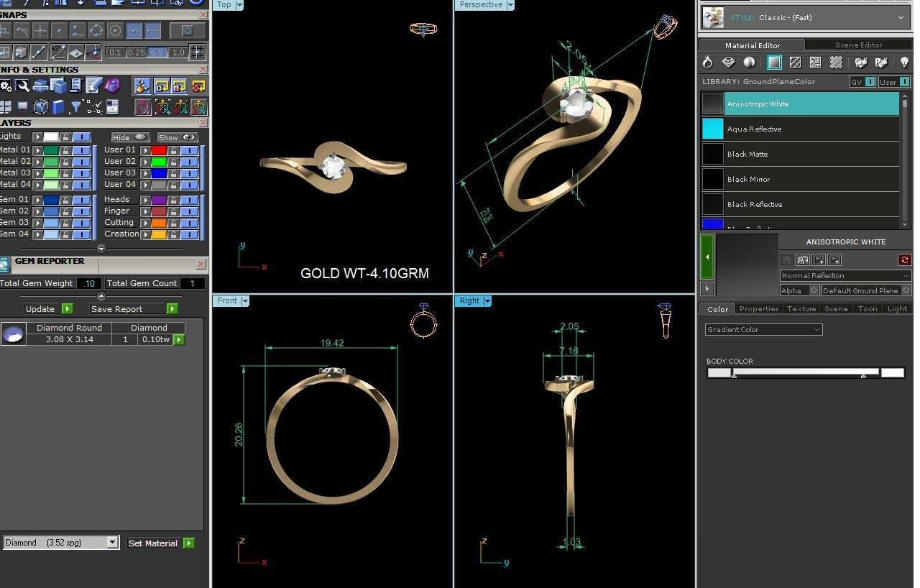Select the 0.5 snap increment

tap(157, 52)
